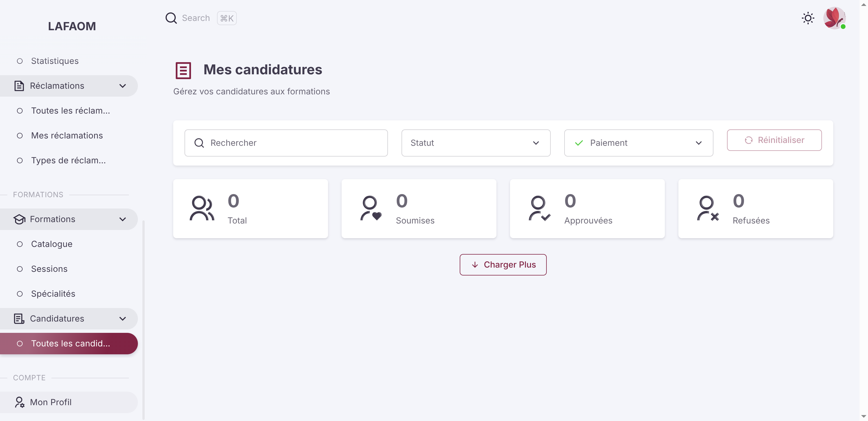Image resolution: width=868 pixels, height=421 pixels.
Task: Select the Catalogue sidebar bullet
Action: click(x=20, y=244)
